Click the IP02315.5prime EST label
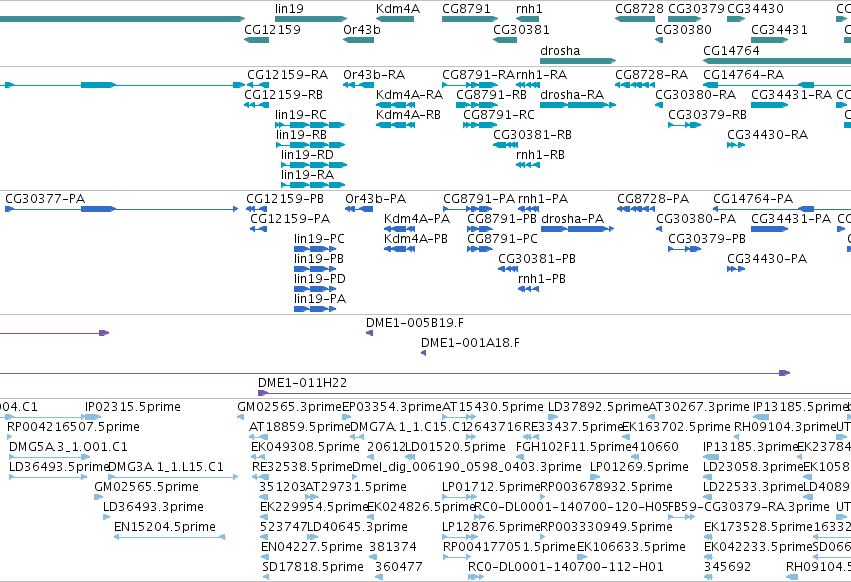Screen dimensions: 851x582 pos(132,407)
